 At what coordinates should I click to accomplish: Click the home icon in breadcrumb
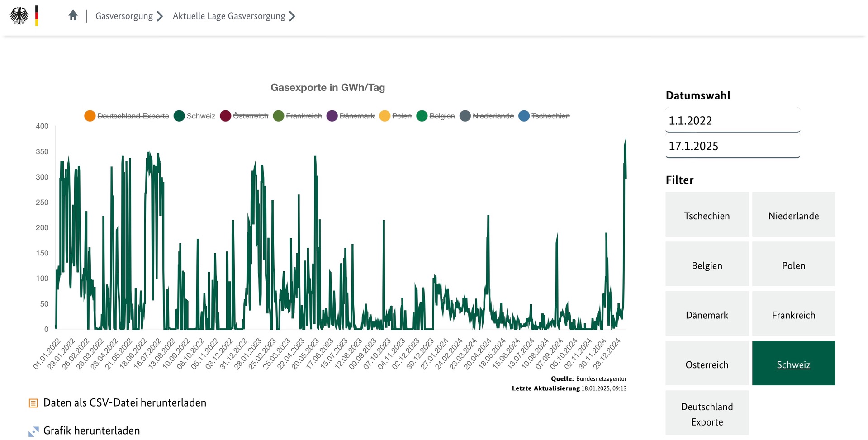point(73,16)
